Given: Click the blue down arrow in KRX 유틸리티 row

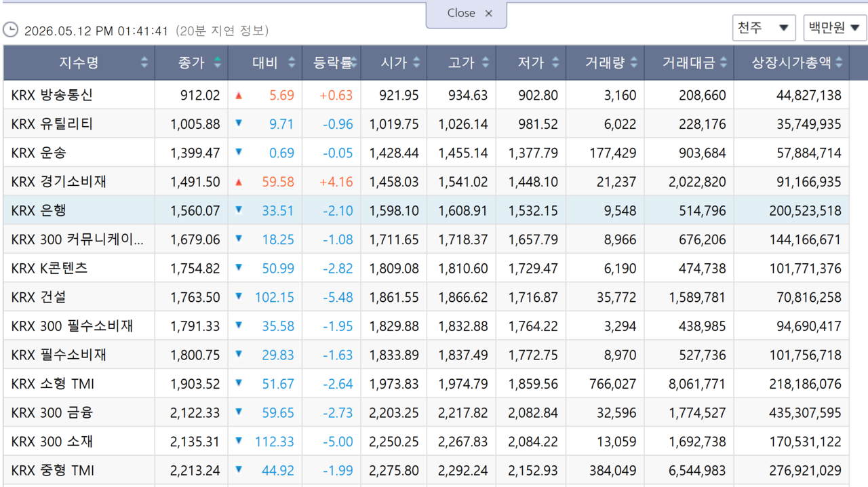Looking at the screenshot, I should coord(239,123).
